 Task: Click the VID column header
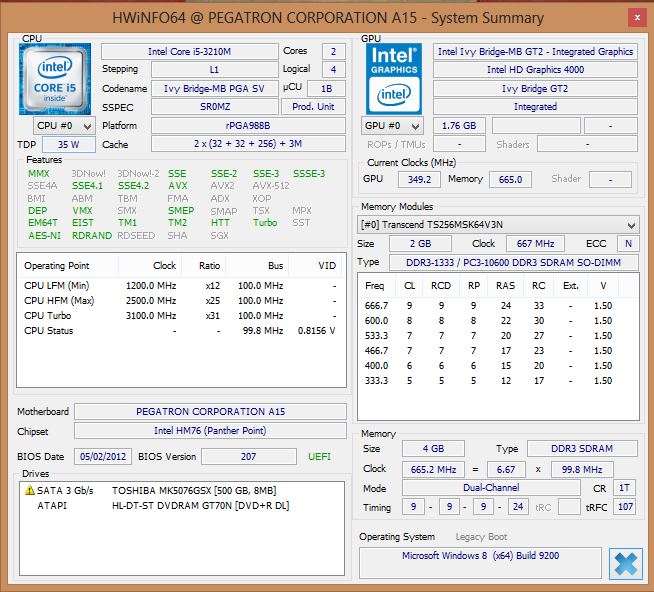coord(315,265)
